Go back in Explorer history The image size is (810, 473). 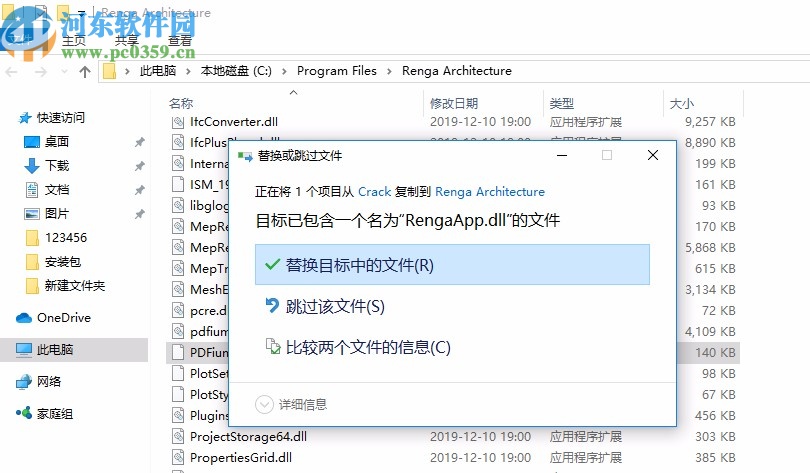coord(12,72)
